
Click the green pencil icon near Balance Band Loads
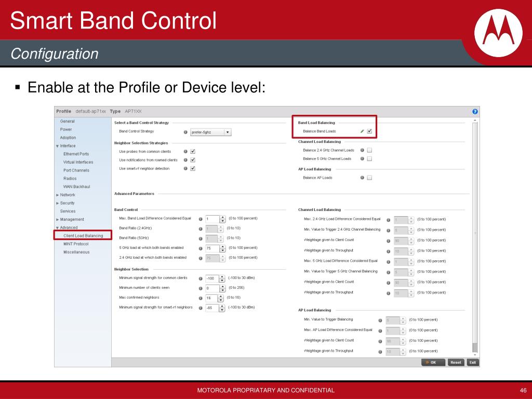click(362, 131)
